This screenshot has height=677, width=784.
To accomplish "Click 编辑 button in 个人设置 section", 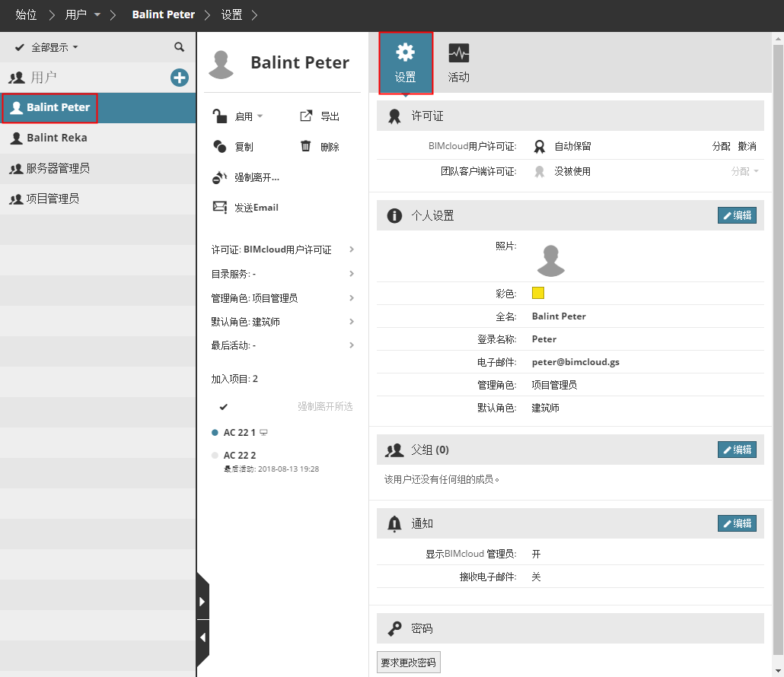I will tap(737, 215).
